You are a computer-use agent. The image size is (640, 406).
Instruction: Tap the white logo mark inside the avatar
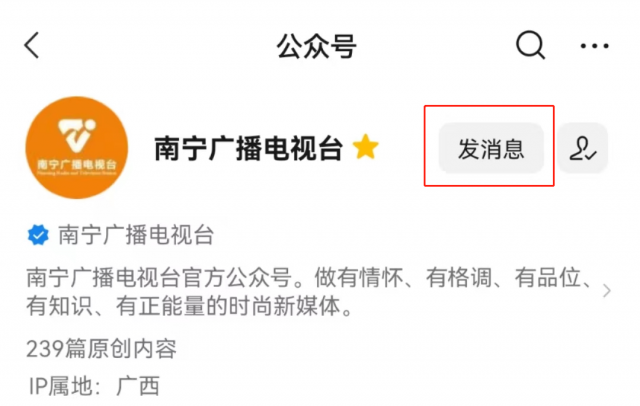point(76,135)
